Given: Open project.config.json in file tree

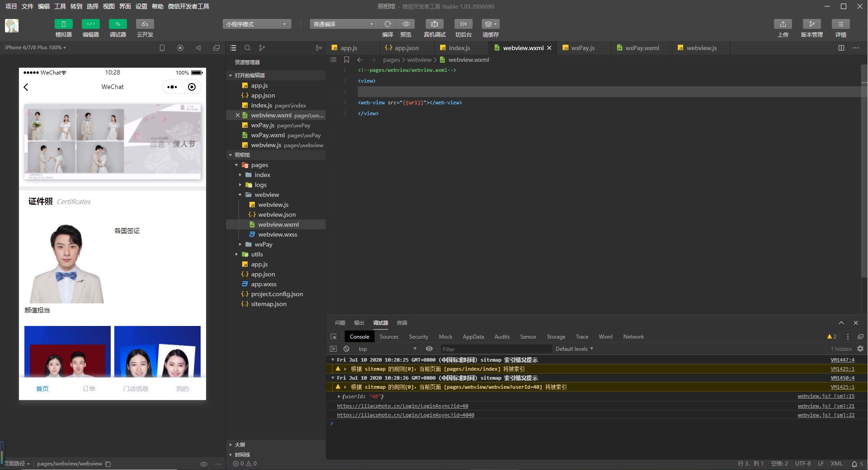Looking at the screenshot, I should (x=276, y=294).
